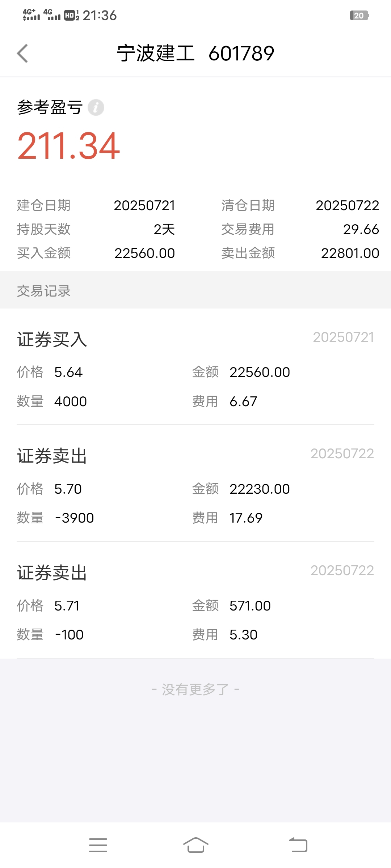The height and width of the screenshot is (868, 391).
Task: Tap the Android back navigation icon
Action: click(298, 845)
